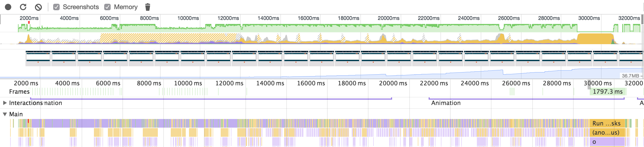Screen dimensions: 644x147
Task: Click the reload and profile icon
Action: pos(23,7)
